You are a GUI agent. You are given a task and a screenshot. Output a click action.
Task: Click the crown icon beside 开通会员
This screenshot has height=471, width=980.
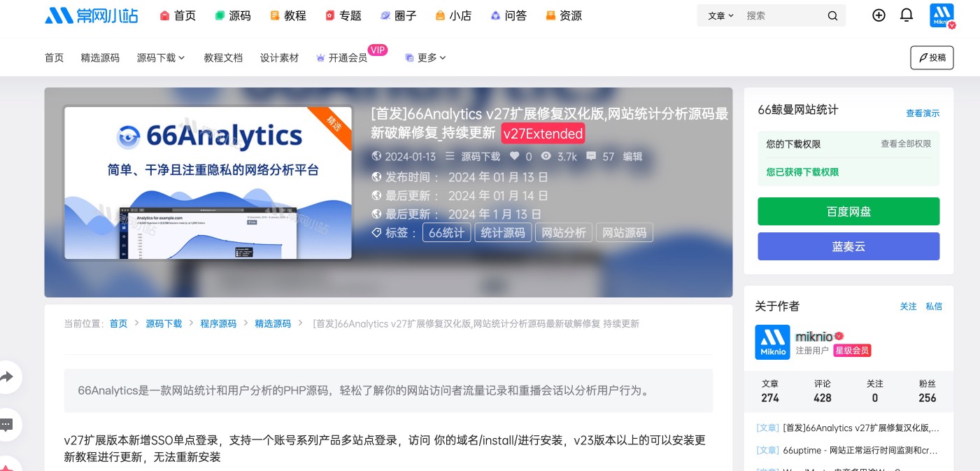(321, 58)
